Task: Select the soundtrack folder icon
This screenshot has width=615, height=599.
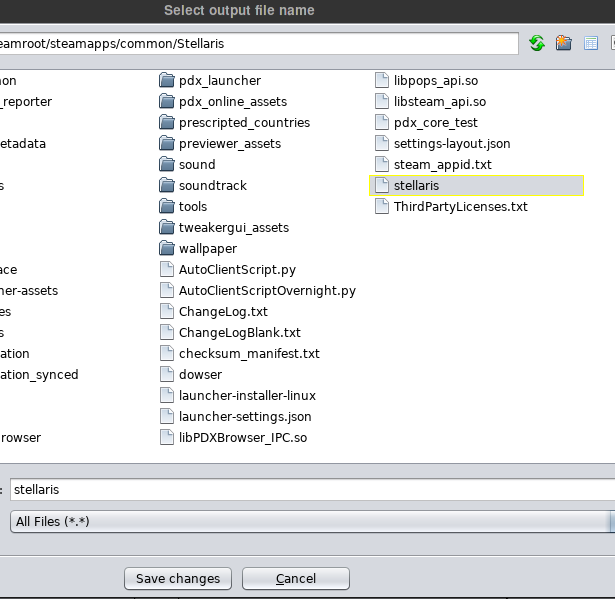Action: point(167,186)
